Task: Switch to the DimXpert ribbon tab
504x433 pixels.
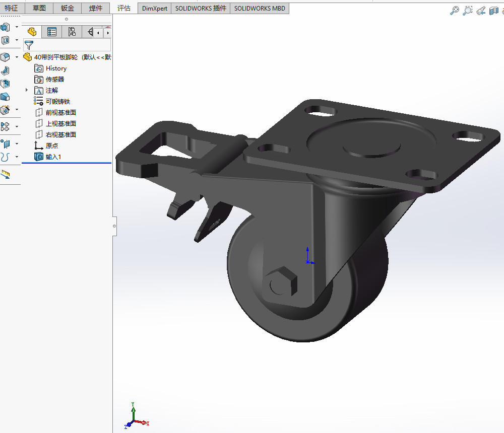Action: pos(155,9)
